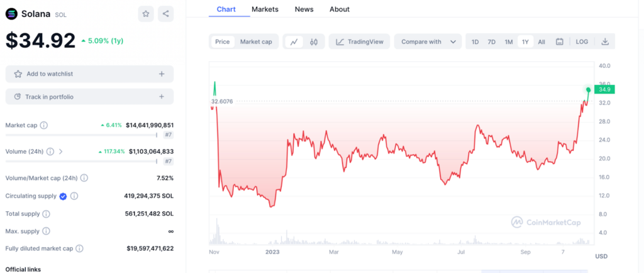Click the #7 volume rank badge
The image size is (644, 273).
pos(169,161)
